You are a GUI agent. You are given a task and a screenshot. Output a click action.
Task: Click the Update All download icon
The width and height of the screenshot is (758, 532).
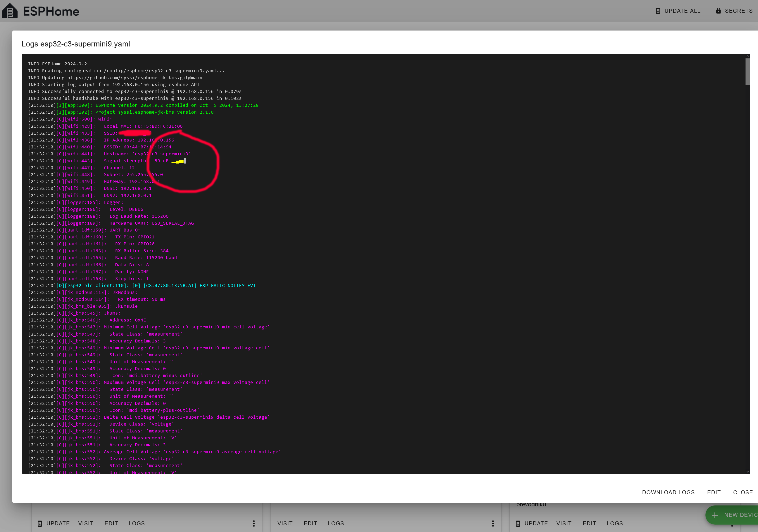[x=658, y=11]
